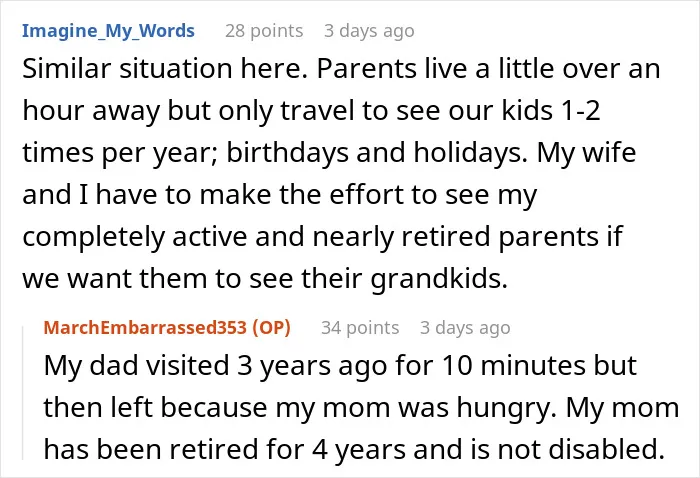Image resolution: width=700 pixels, height=478 pixels.
Task: Click the word "birthdays" in the comment
Action: [x=288, y=152]
